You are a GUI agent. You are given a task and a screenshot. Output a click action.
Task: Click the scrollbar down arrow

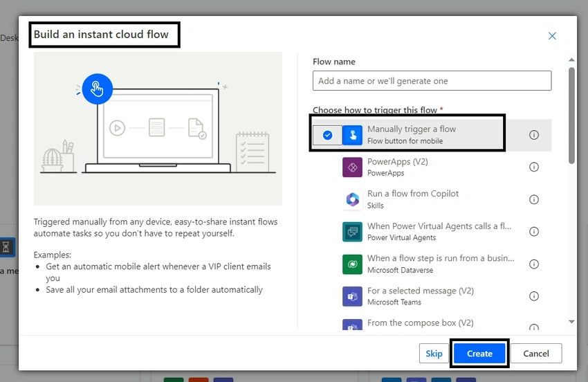pos(571,322)
